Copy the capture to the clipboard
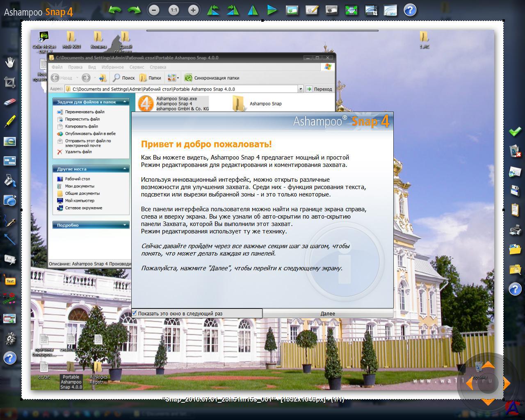This screenshot has width=525, height=420. (515, 210)
